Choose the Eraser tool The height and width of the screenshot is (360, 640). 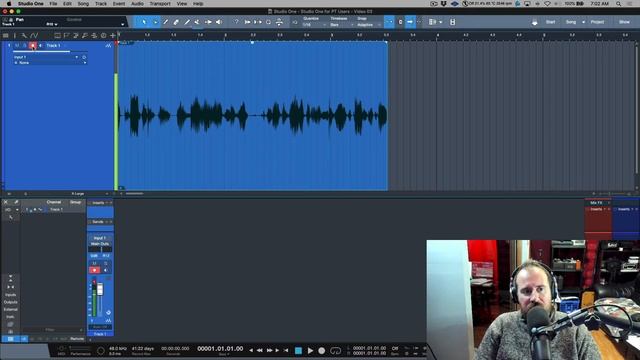176,22
